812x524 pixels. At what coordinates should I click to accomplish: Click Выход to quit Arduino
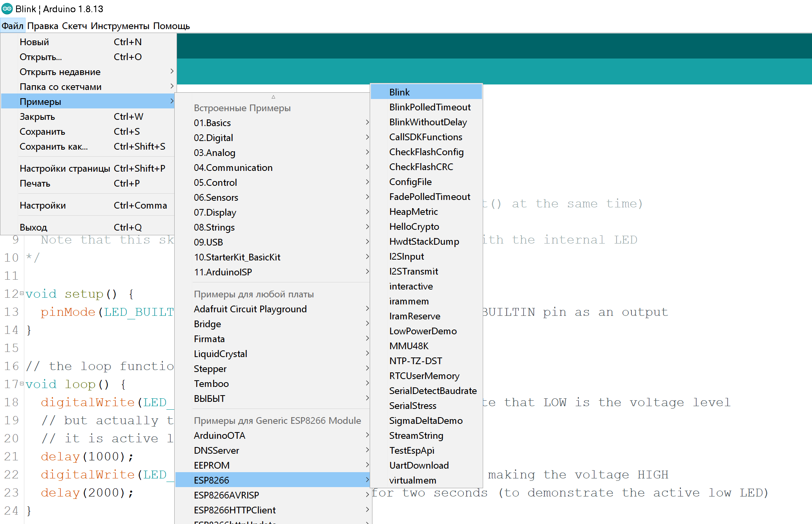click(33, 227)
